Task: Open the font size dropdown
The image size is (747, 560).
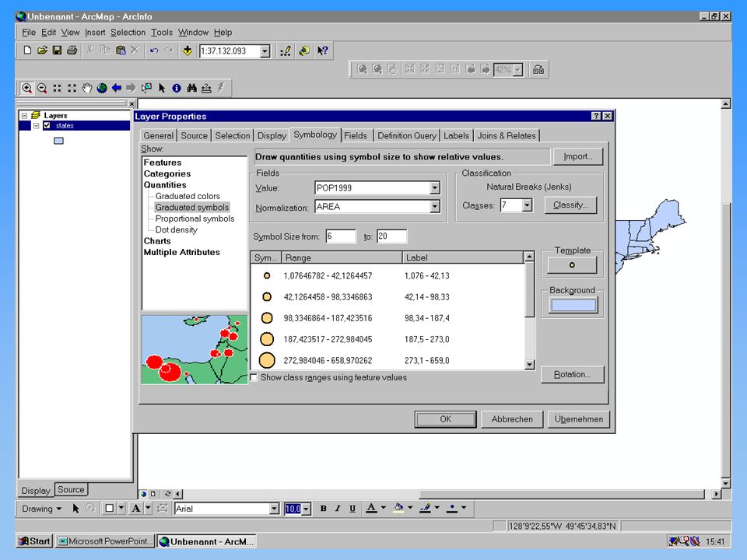Action: (306, 509)
